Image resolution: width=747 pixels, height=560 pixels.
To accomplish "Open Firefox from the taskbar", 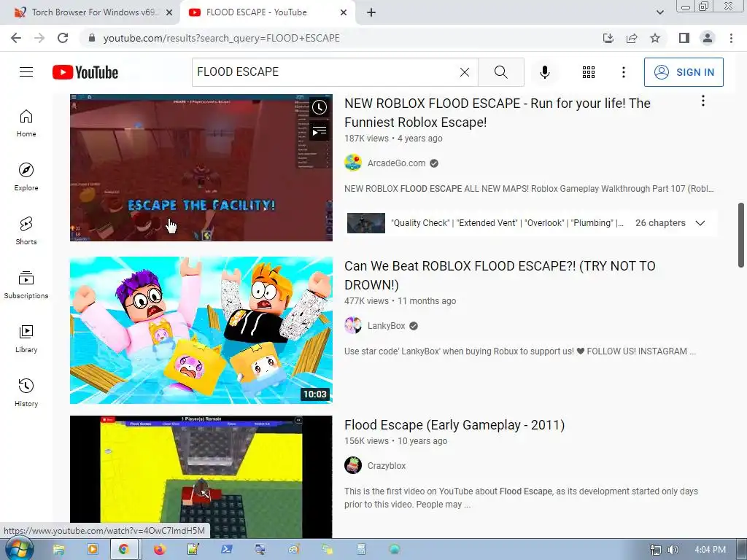I will pos(160,550).
